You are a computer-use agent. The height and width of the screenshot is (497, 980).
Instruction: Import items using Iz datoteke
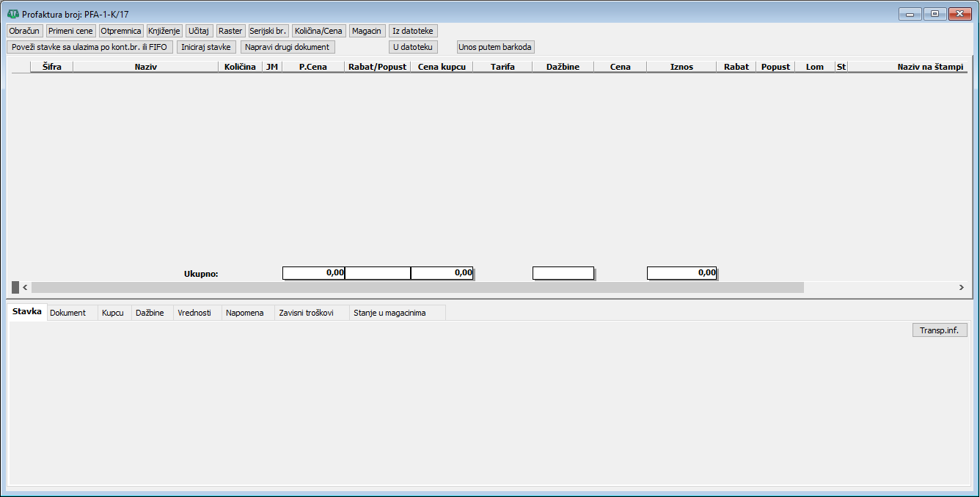(413, 31)
